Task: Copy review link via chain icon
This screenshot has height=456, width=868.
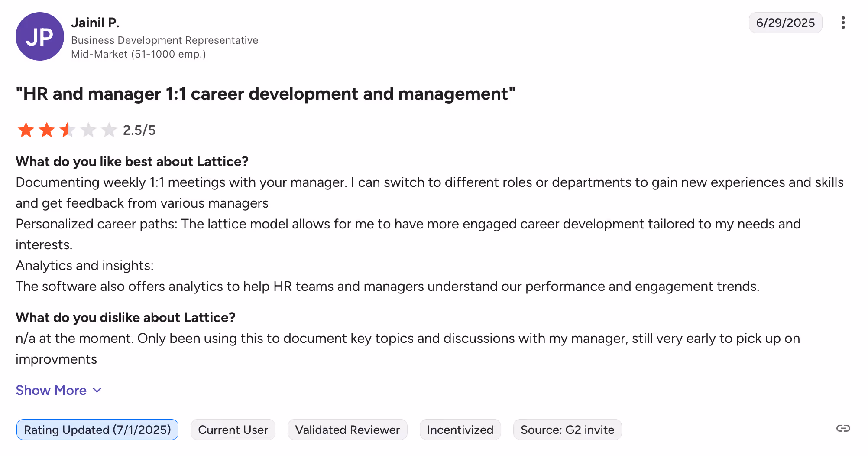Action: tap(843, 428)
